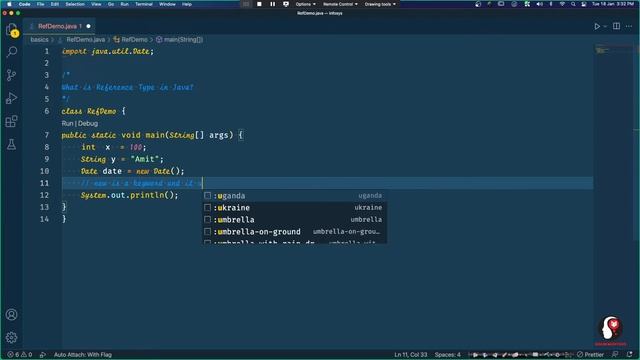Screen dimensions: 640x360
Task: Expand the basics breadcrumb folder
Action: pos(39,40)
